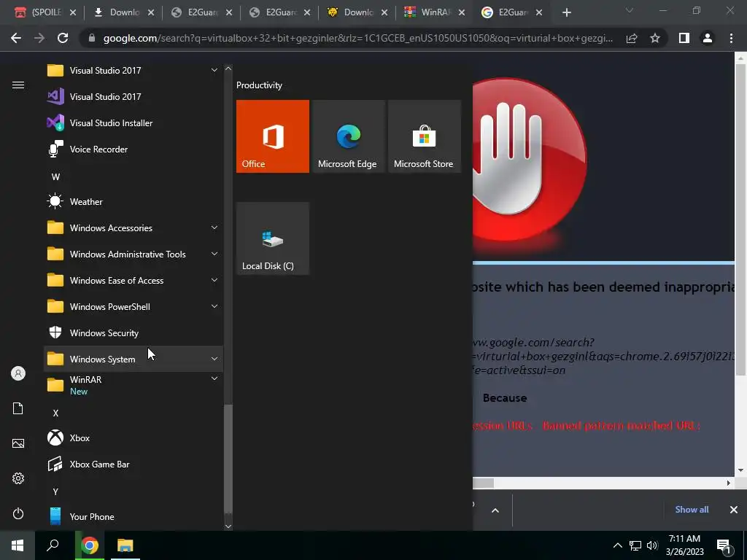This screenshot has height=560, width=747.
Task: Open Chrome side panel icon
Action: 684,38
